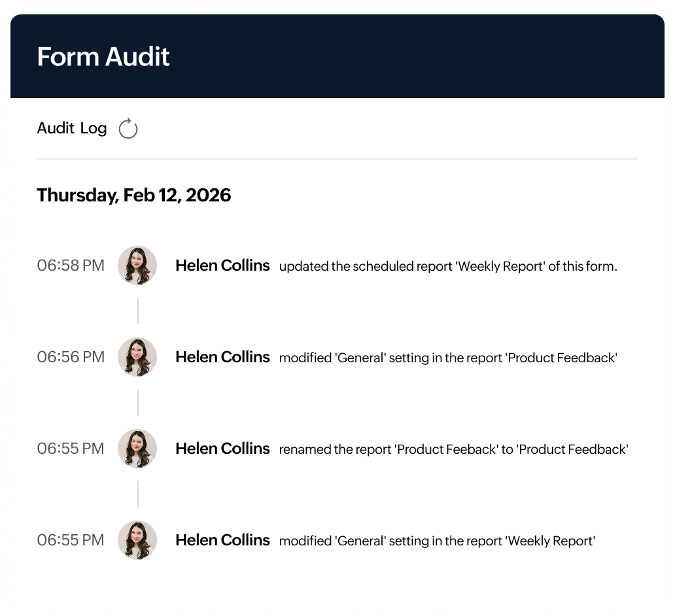
Task: Select Helen Collins's name in the second log entry
Action: [x=222, y=358]
